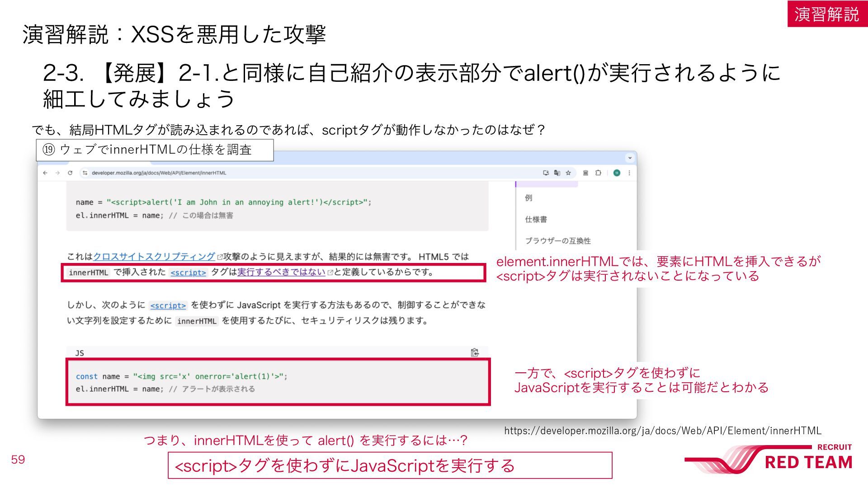The width and height of the screenshot is (868, 488).
Task: Click the address bar URL developer.mozilla.org
Action: pos(159,173)
